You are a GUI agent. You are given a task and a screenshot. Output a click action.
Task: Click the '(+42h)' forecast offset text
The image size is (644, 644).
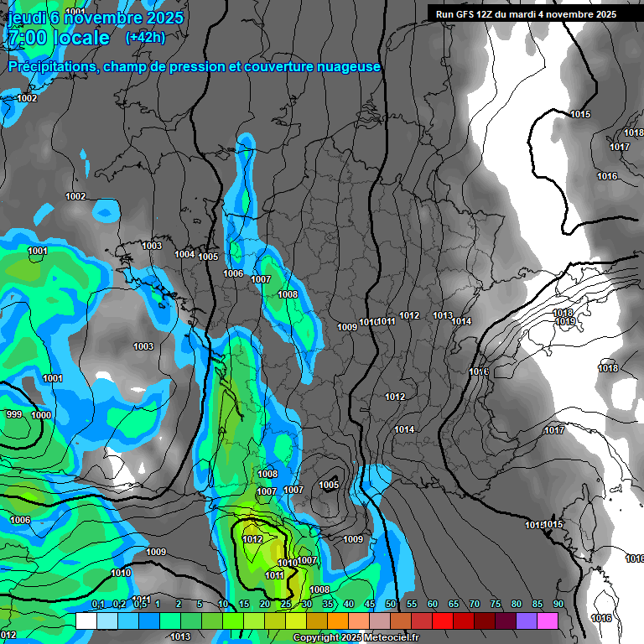[145, 38]
